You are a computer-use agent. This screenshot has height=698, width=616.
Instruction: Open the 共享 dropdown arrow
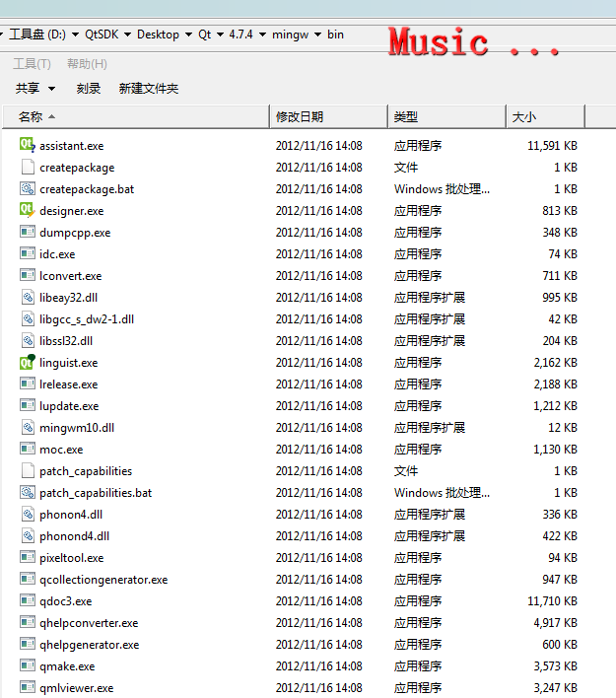click(51, 89)
